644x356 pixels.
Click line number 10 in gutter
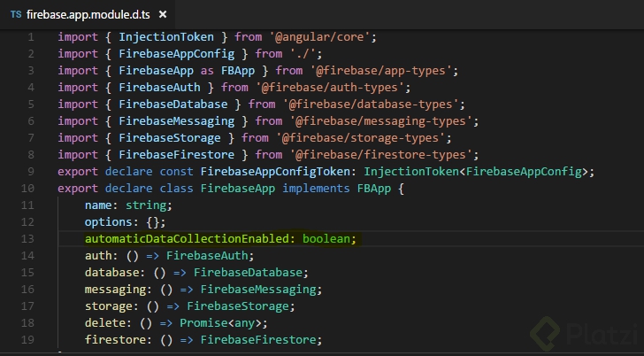click(x=27, y=189)
